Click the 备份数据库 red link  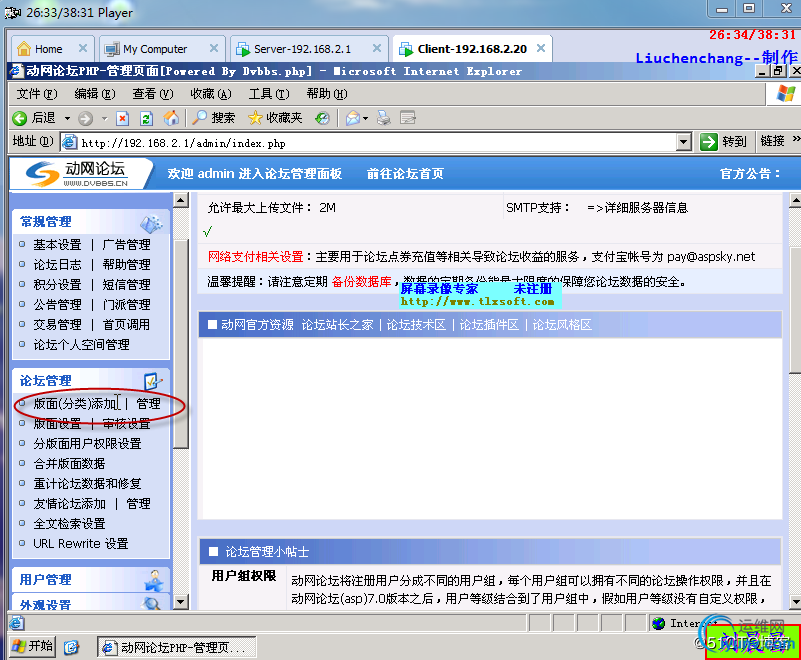[x=361, y=281]
